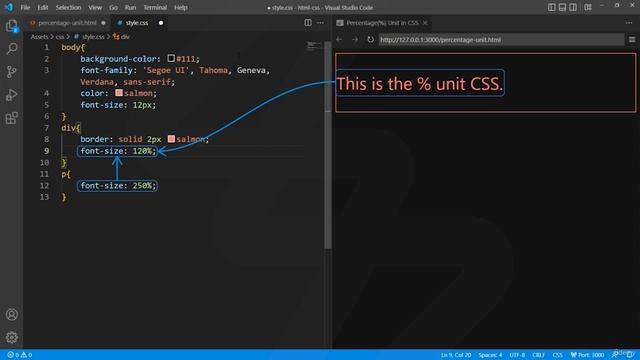Open the Edit menu
Viewport: 640px width, 360px height.
[x=42, y=7]
